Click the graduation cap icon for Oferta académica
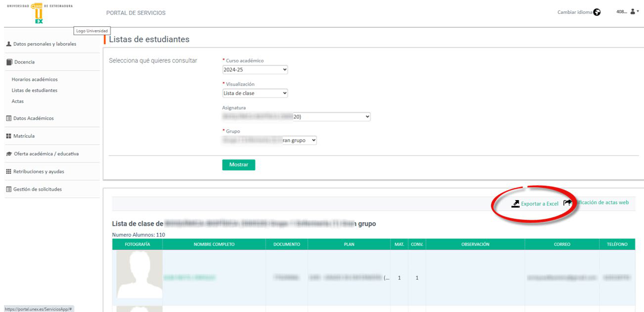The width and height of the screenshot is (644, 312). pyautogui.click(x=9, y=154)
